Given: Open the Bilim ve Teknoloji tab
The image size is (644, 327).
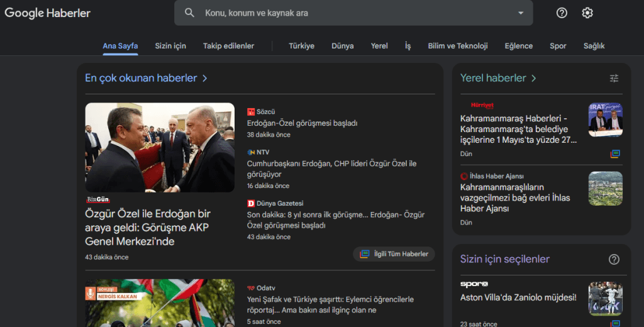Looking at the screenshot, I should click(x=458, y=46).
